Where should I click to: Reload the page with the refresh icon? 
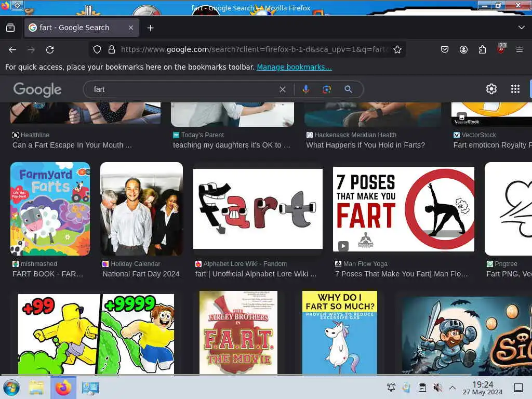pyautogui.click(x=50, y=50)
